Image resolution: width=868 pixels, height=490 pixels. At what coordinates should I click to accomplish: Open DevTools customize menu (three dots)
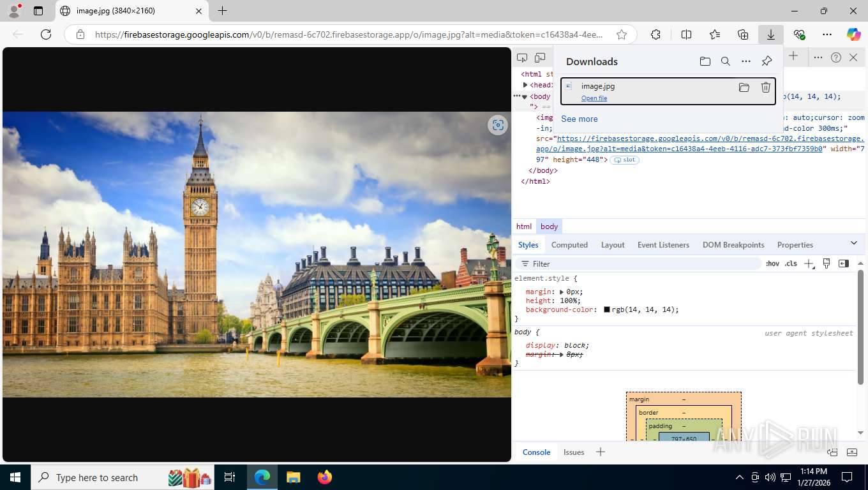point(818,57)
